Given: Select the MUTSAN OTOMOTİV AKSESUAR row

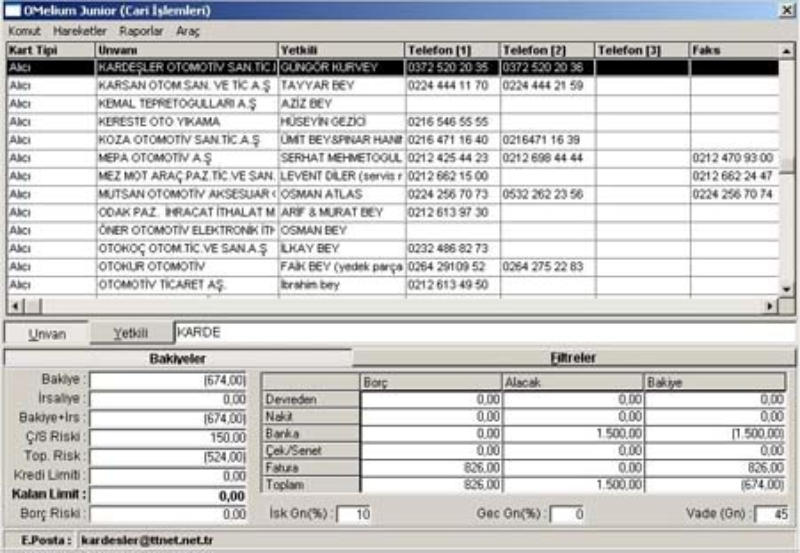Looking at the screenshot, I should pyautogui.click(x=393, y=194).
